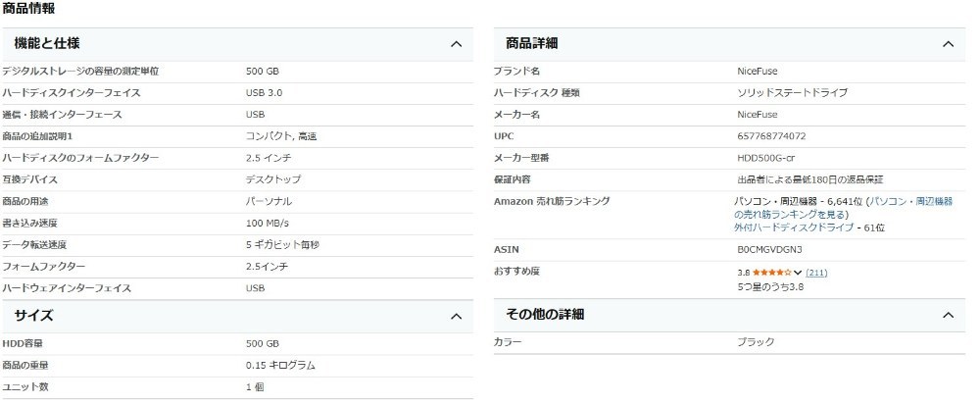Select the NiceFuse brand name value
980x404 pixels.
coord(758,72)
